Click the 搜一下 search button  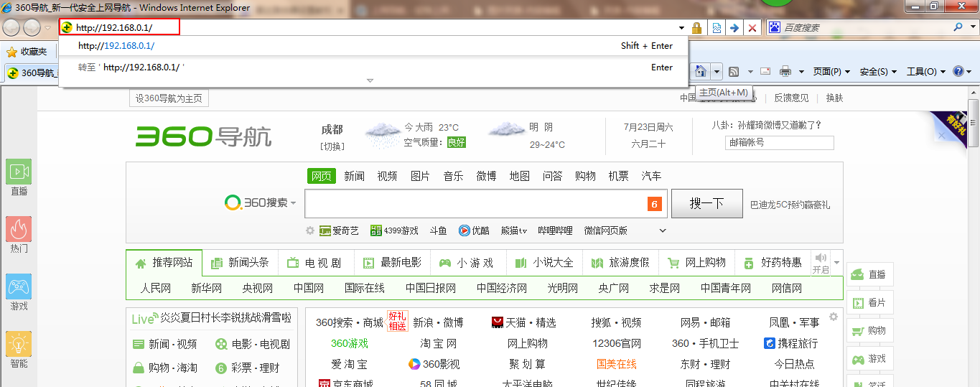(x=706, y=204)
